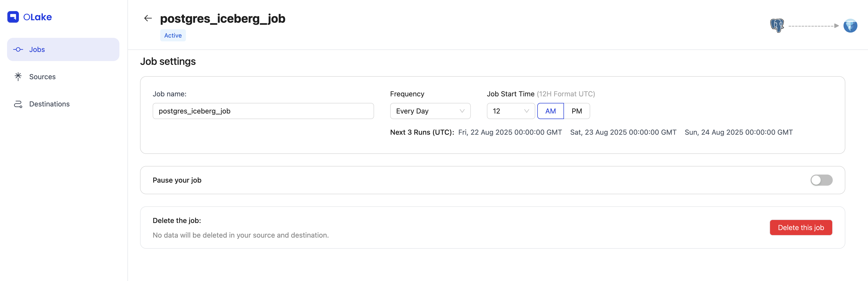Focus the Job name input field
The height and width of the screenshot is (281, 868).
point(263,111)
